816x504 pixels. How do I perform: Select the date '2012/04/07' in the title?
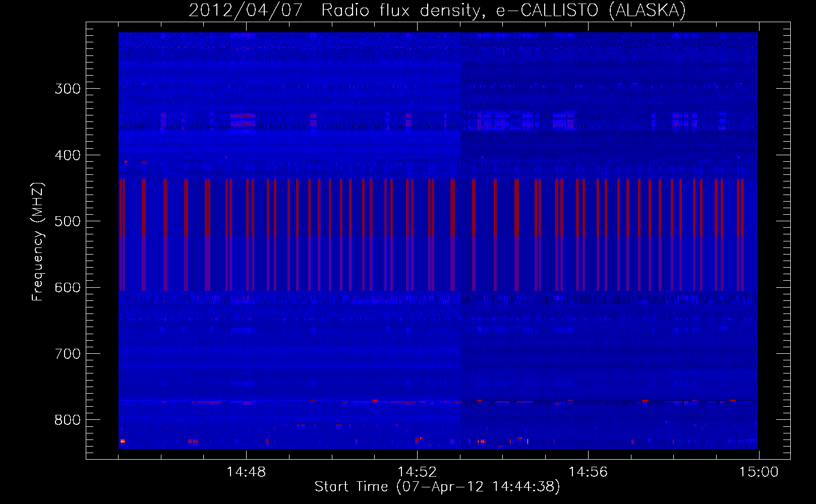(x=246, y=10)
